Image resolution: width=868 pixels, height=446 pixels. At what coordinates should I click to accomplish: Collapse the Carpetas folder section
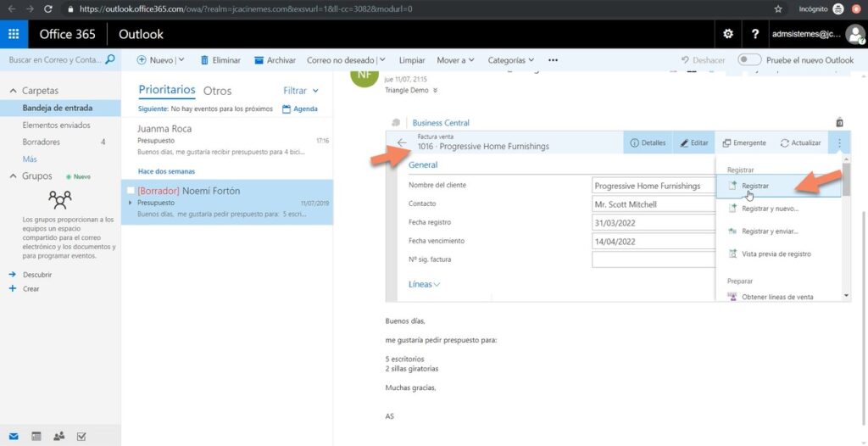13,91
